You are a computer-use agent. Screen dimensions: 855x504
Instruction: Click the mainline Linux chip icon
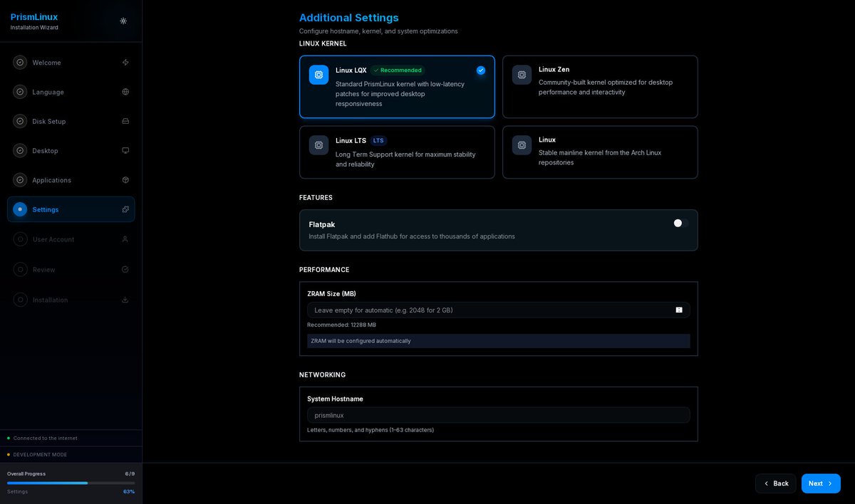(x=522, y=145)
